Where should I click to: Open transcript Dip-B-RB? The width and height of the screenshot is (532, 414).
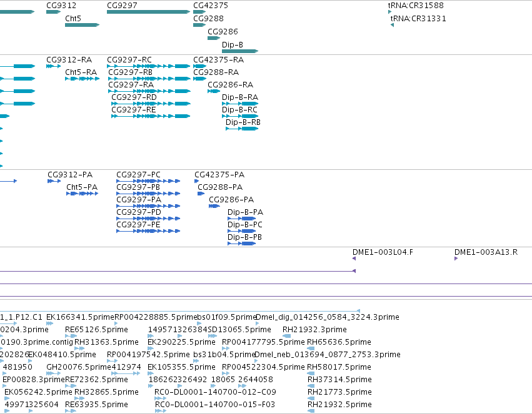243,122
